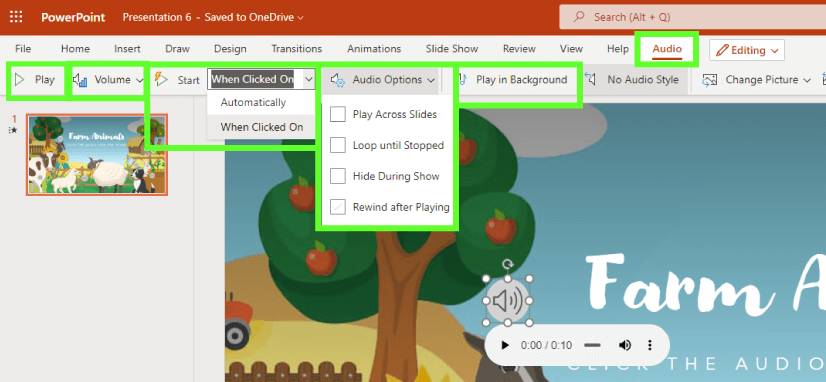Mute audio using player speaker icon
The height and width of the screenshot is (382, 826).
[625, 345]
